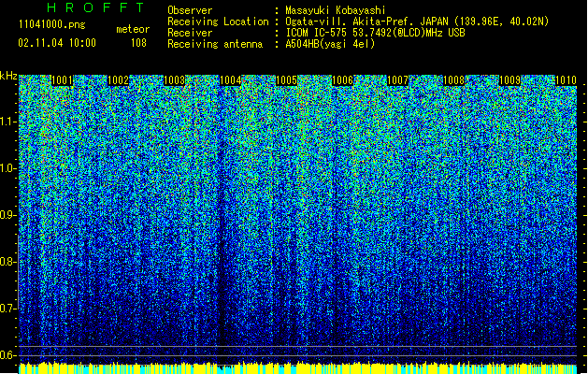
Task: Click the Receiving Location value text
Action: pyautogui.click(x=417, y=22)
